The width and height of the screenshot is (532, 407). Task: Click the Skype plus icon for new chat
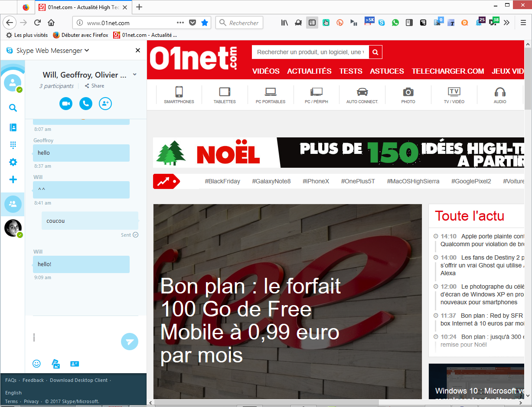(x=13, y=179)
